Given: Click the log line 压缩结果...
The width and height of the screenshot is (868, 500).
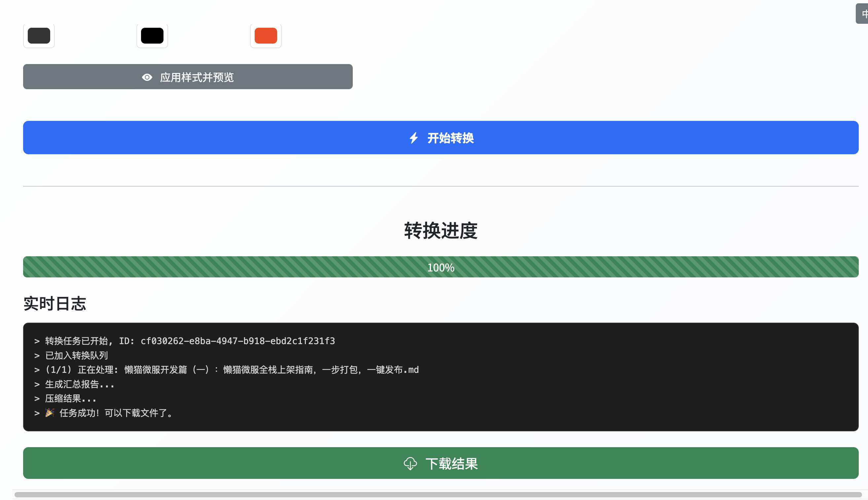Looking at the screenshot, I should click(65, 398).
